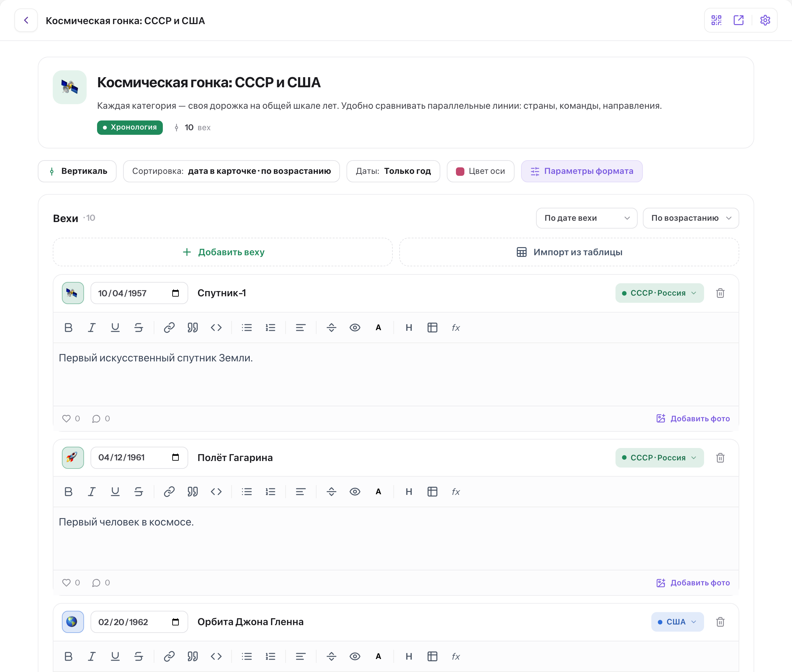Screen dimensions: 792x672
Task: Open timeline in new window icon
Action: coord(738,20)
